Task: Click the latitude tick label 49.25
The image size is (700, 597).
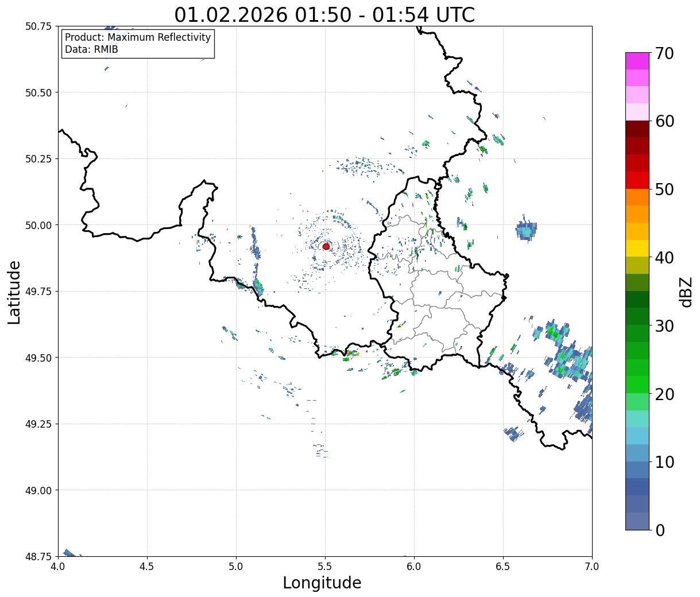Action: 38,424
